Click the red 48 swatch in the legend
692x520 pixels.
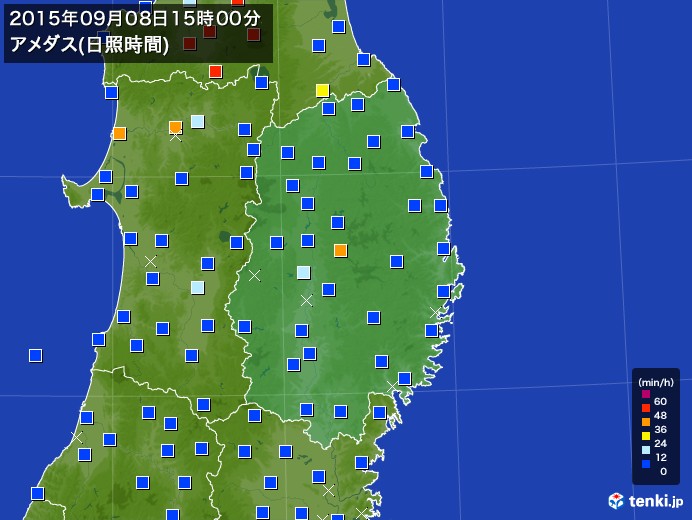pyautogui.click(x=646, y=408)
